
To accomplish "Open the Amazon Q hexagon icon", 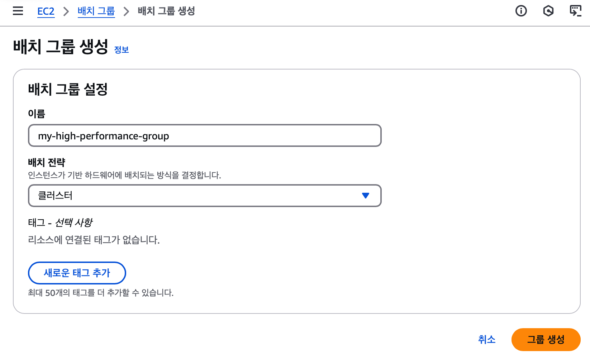I will (548, 11).
